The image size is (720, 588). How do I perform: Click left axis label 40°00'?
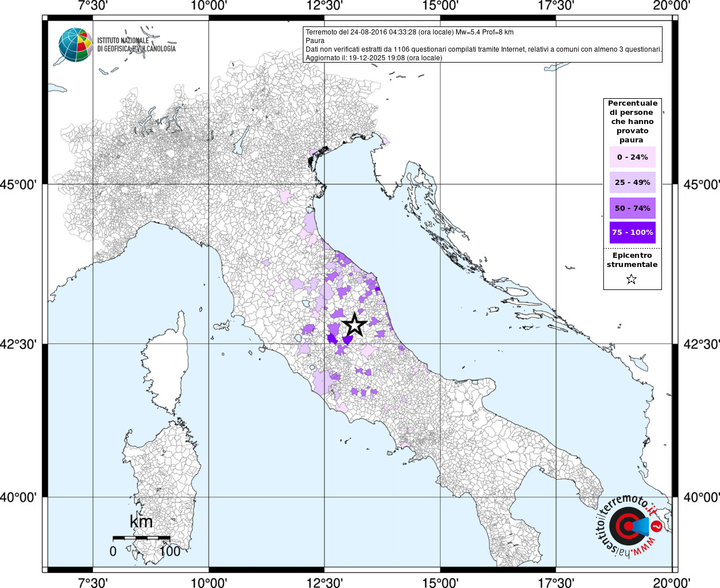[18, 497]
